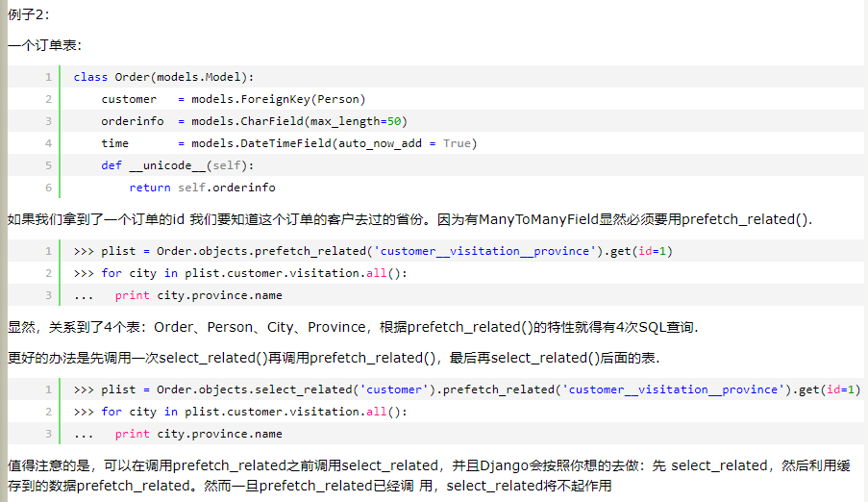Click code line "class Order(models.Model):"
Viewport: 868px width, 502px height.
pyautogui.click(x=163, y=77)
